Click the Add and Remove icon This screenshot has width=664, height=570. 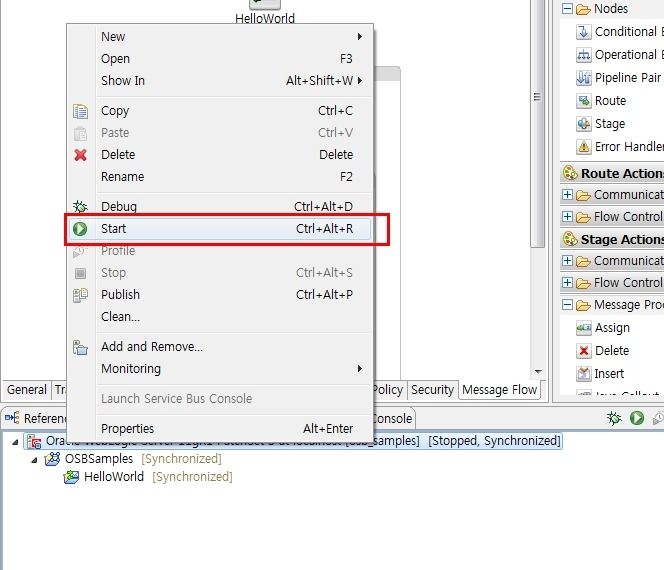point(80,347)
